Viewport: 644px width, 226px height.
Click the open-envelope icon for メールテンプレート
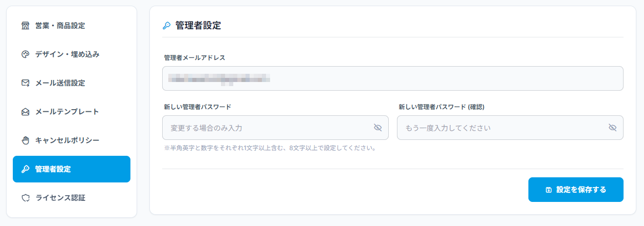coord(25,112)
